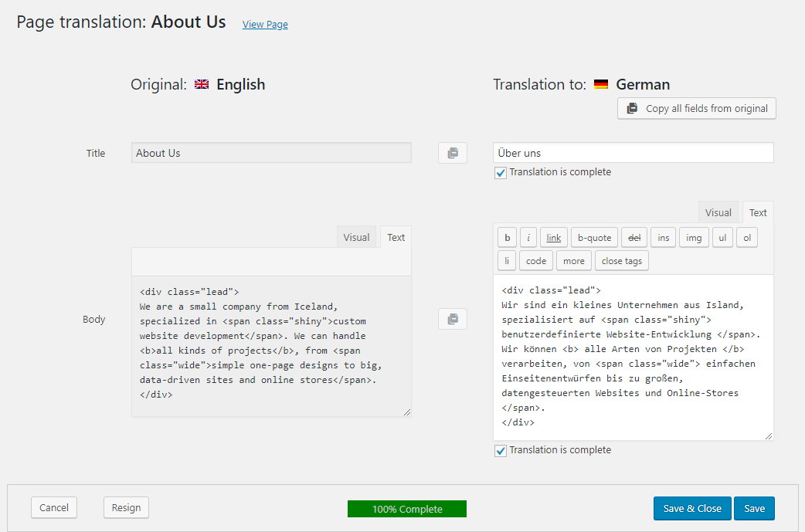The width and height of the screenshot is (805, 532).
Task: Click the clipboard copy icon beside the Body field
Action: 452,318
